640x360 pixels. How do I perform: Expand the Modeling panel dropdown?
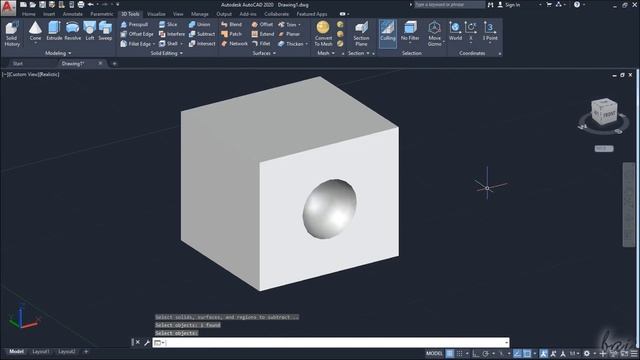tap(58, 53)
